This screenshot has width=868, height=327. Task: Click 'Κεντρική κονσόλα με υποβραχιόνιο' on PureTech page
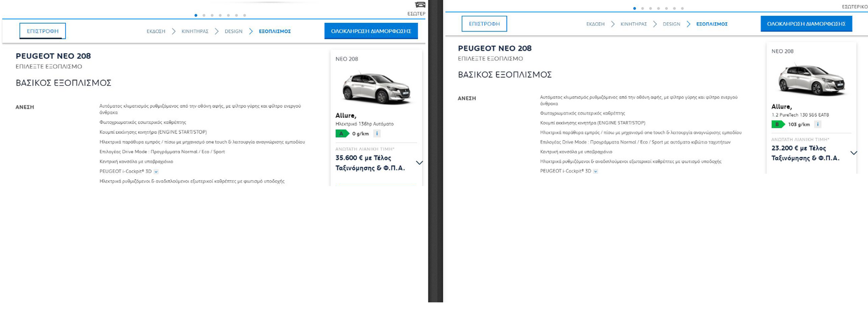click(x=576, y=152)
